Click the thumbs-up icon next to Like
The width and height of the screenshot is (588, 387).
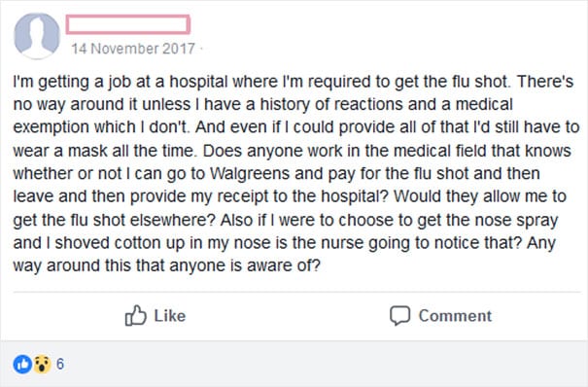(135, 315)
